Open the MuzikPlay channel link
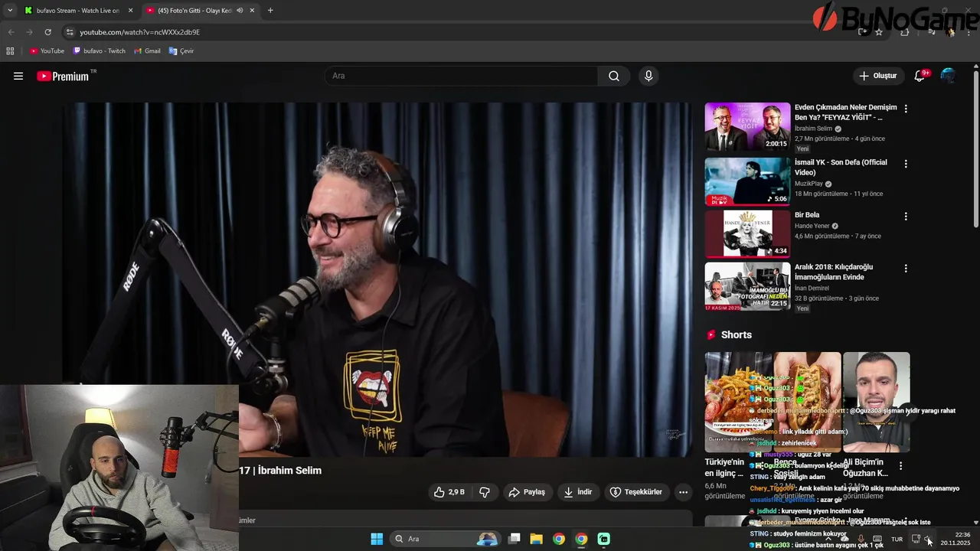The image size is (980, 551). (808, 184)
